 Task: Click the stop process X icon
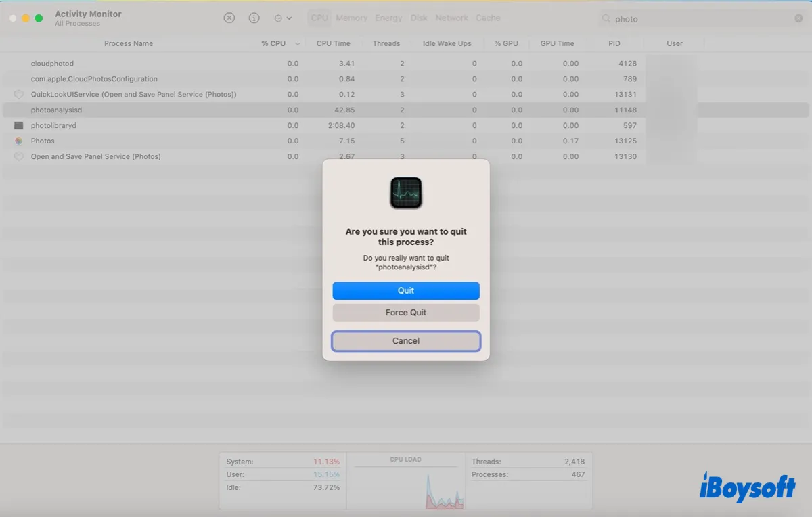[x=229, y=18]
